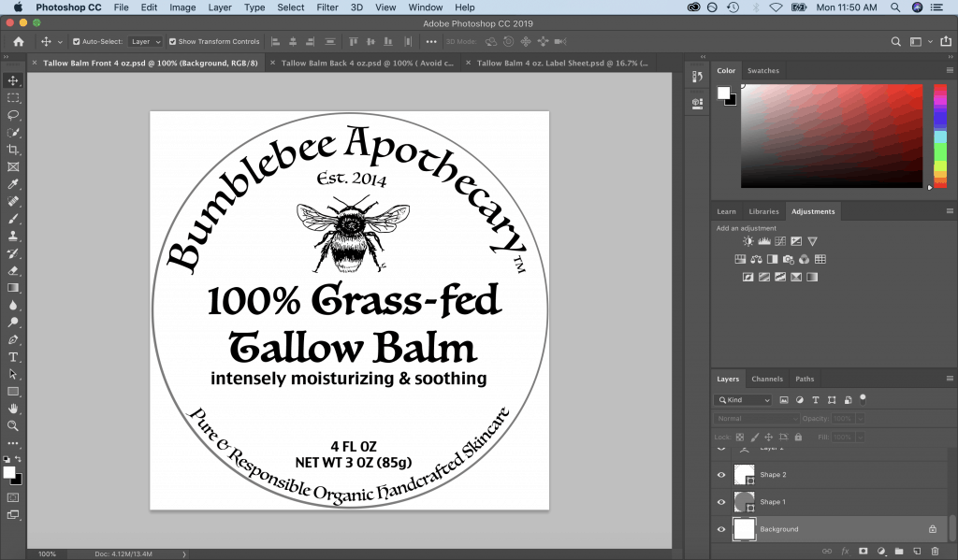Open the Auto-Select target dropdown
The image size is (958, 560).
pos(144,41)
